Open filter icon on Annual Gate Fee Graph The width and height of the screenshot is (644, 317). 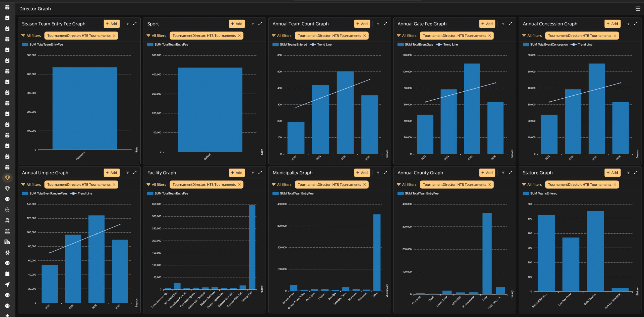click(503, 24)
